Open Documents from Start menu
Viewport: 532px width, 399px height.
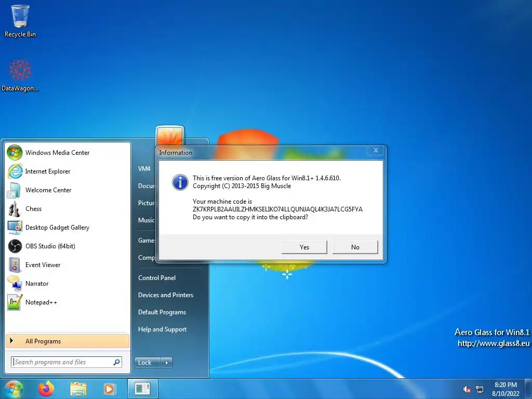pyautogui.click(x=146, y=185)
